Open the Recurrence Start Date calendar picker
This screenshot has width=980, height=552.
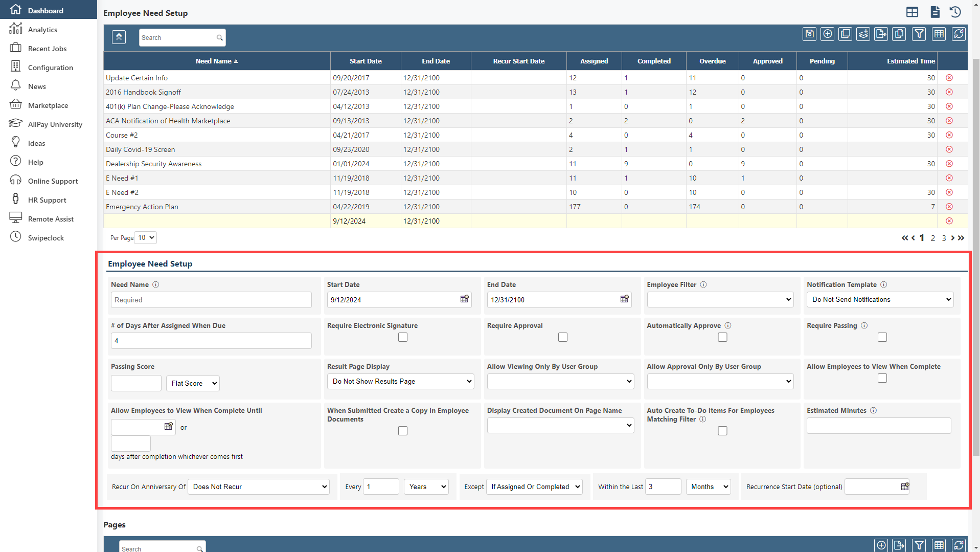point(905,486)
